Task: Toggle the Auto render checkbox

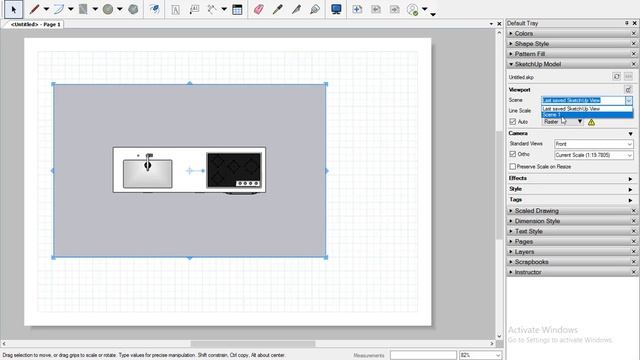Action: (x=513, y=122)
